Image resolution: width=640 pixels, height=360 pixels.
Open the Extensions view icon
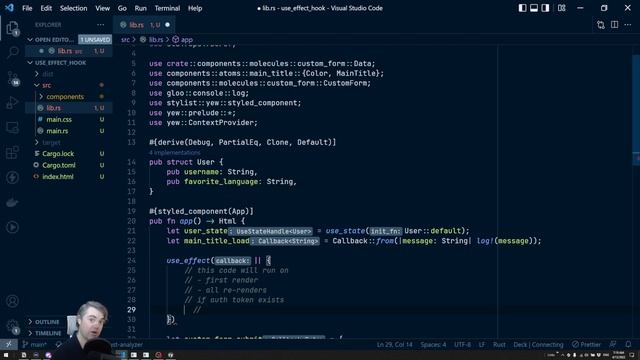point(12,153)
